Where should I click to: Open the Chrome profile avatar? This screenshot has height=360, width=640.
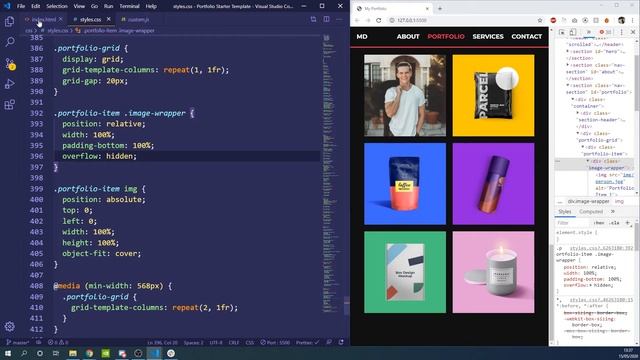click(x=621, y=20)
